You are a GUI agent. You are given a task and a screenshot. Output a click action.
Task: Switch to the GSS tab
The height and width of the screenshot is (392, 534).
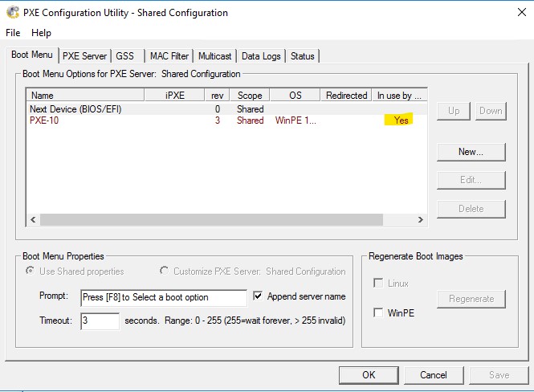(125, 56)
